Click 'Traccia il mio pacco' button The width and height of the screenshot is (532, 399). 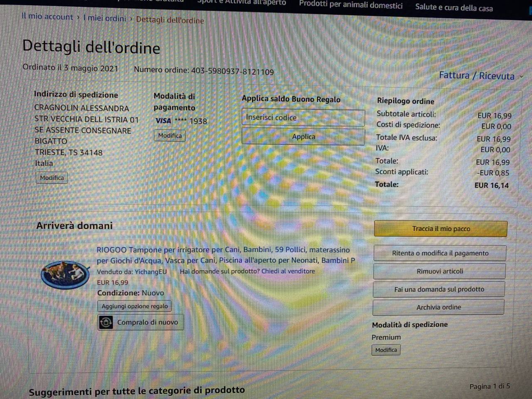pyautogui.click(x=441, y=229)
